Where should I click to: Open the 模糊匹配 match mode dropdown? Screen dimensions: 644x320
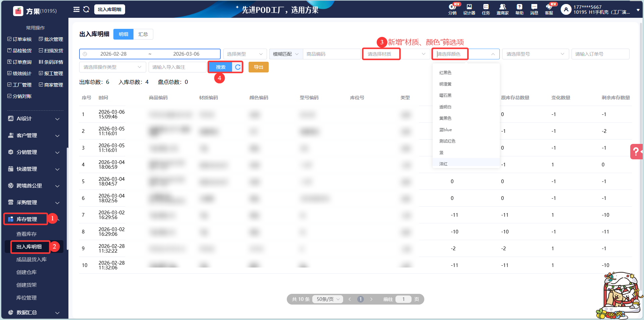click(x=286, y=54)
